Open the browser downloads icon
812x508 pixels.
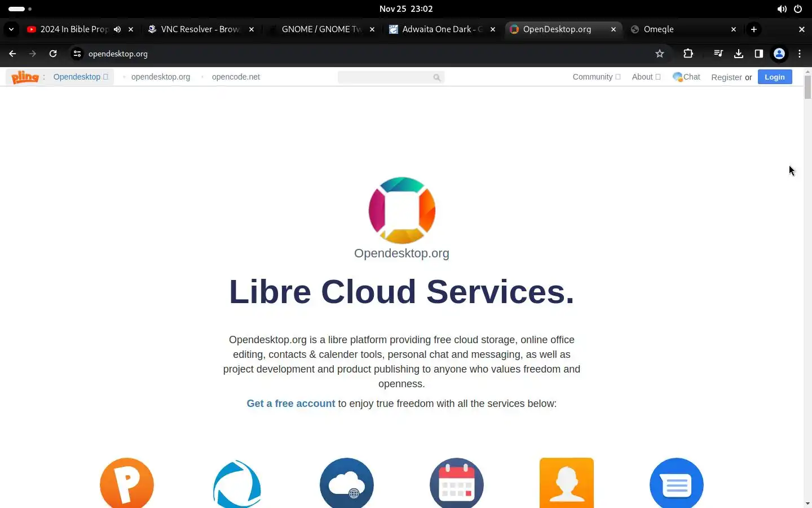pos(739,54)
